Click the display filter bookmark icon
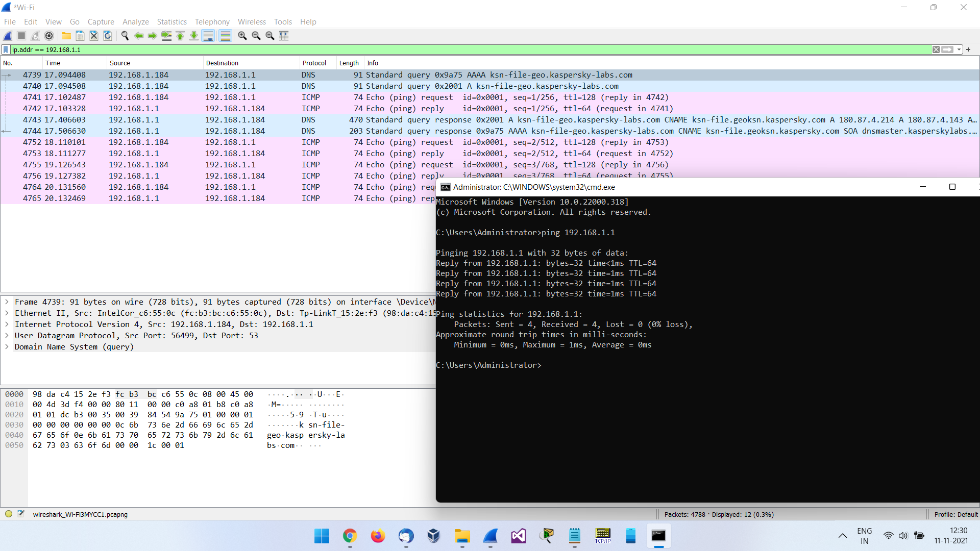980x551 pixels. tap(6, 49)
